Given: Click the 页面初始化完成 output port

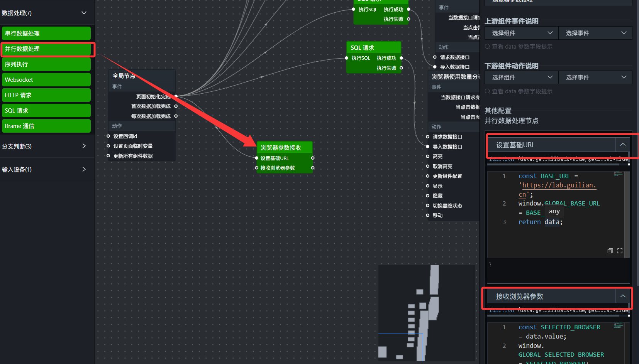Looking at the screenshot, I should [176, 96].
